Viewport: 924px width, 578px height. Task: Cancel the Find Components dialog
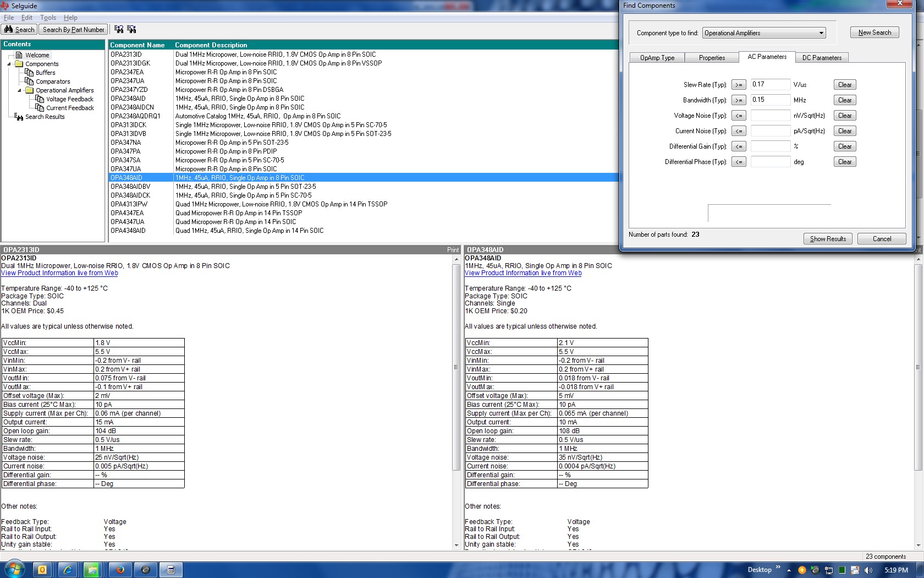[x=882, y=239]
